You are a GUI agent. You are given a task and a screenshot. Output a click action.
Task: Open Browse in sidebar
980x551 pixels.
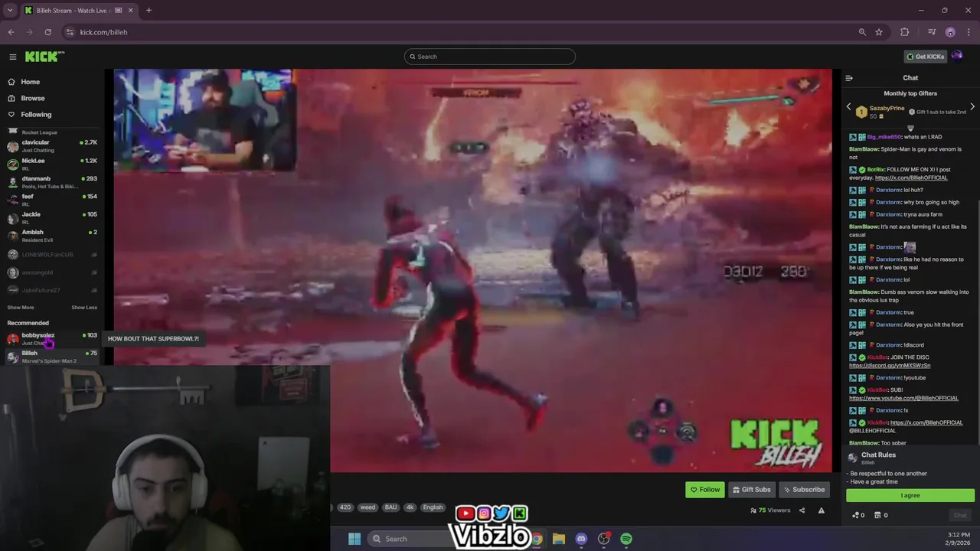32,98
